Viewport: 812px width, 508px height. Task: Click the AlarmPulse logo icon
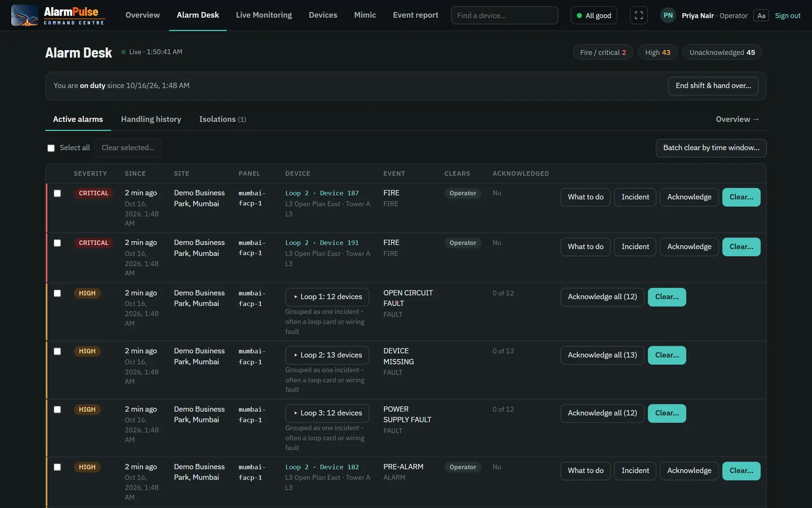(x=24, y=15)
